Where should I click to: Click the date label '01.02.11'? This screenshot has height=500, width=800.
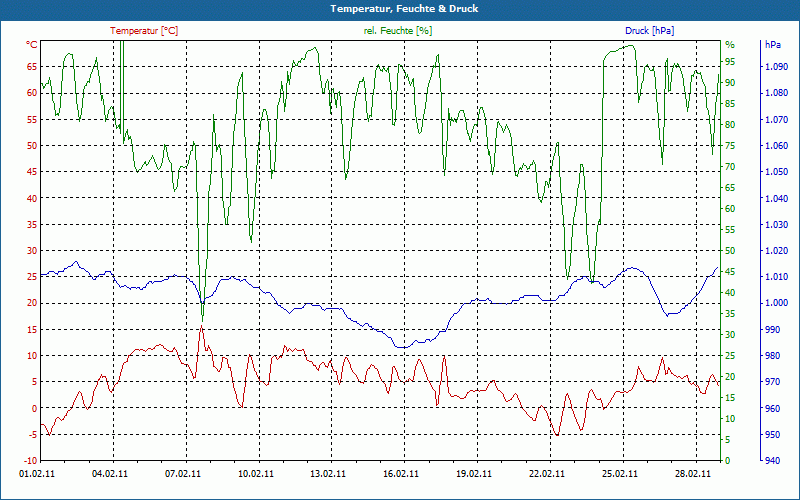click(37, 474)
